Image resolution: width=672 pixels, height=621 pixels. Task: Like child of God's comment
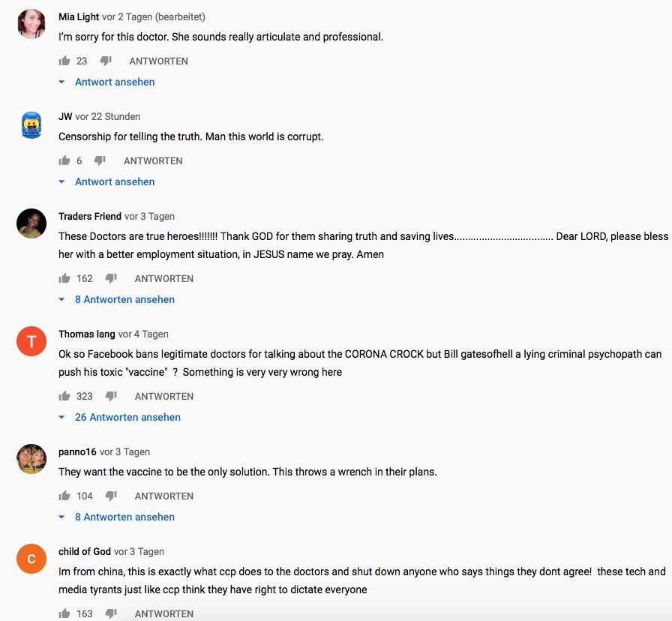click(x=64, y=613)
